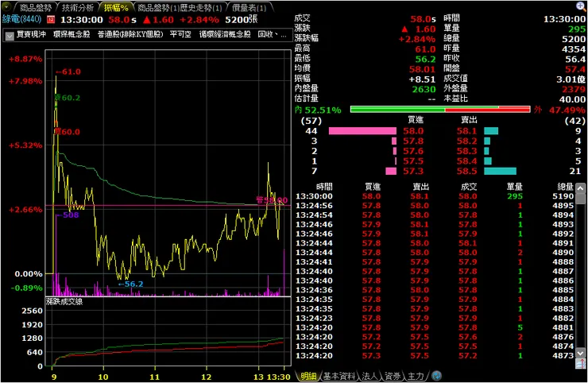Click the 508 volume marker on chart
This screenshot has width=588, height=383.
[68, 215]
